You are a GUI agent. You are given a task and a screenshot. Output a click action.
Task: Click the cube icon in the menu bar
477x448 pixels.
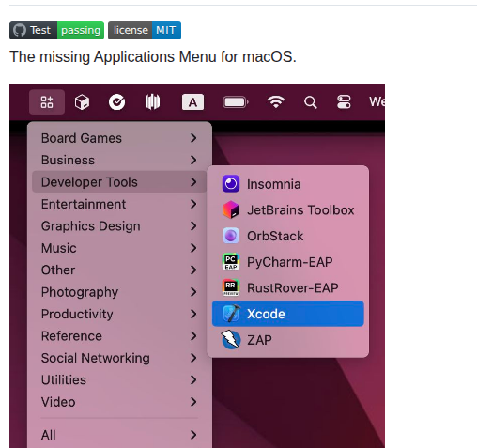tap(82, 102)
